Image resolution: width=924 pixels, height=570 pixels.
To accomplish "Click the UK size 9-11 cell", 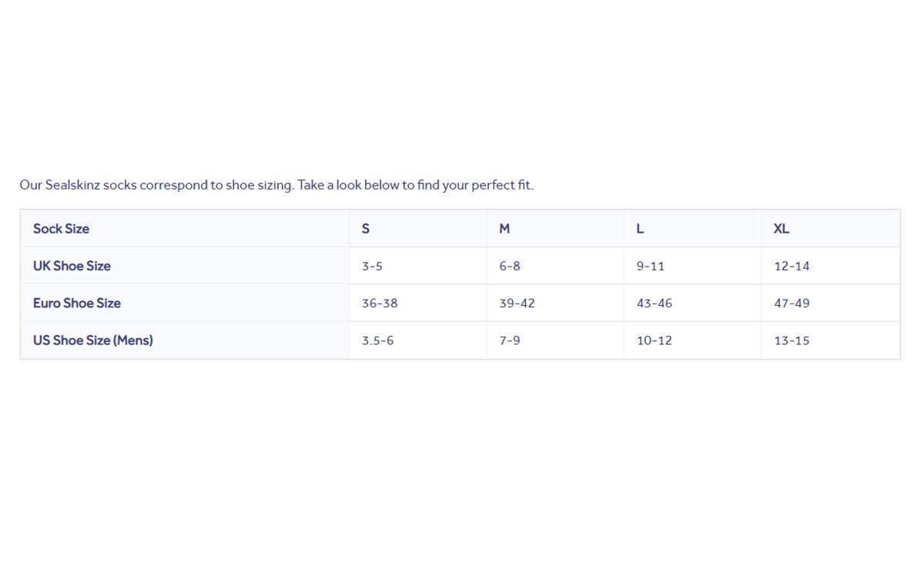I will (x=651, y=267).
